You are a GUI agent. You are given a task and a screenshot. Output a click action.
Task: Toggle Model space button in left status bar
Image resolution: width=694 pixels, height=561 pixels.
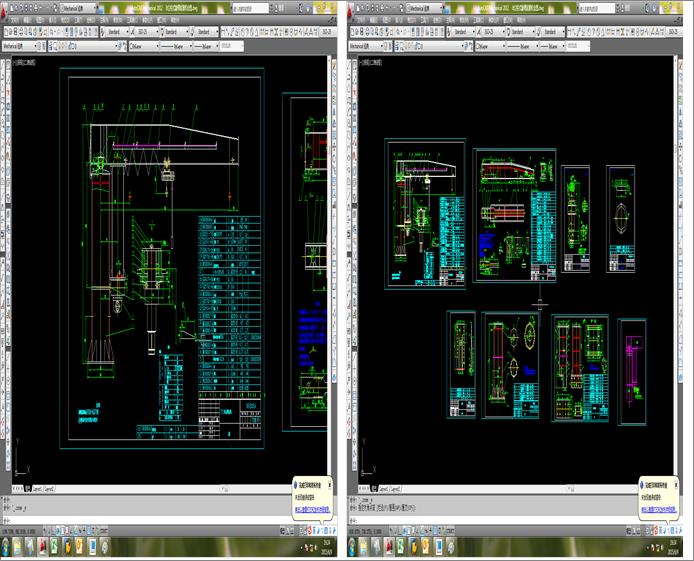click(282, 530)
